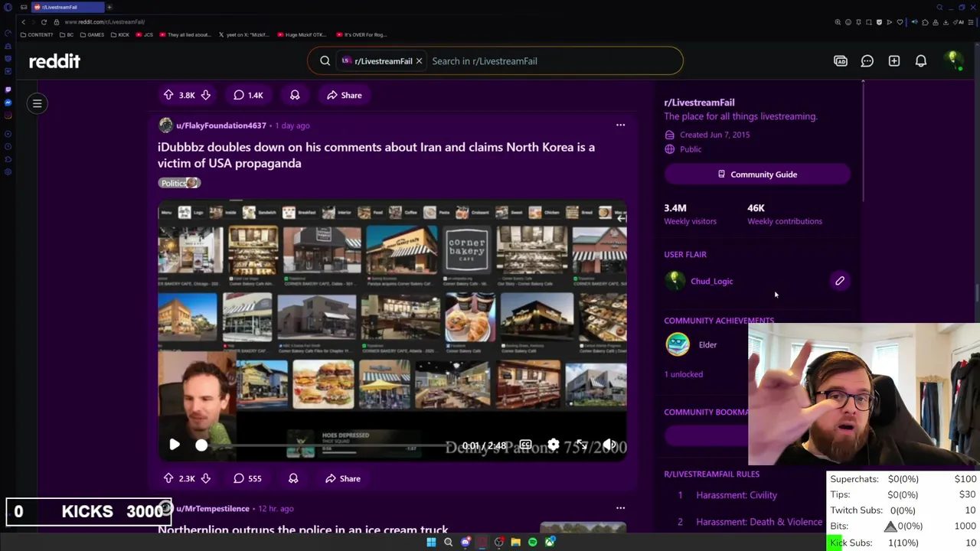Open browser downloads icon in toolbar
The width and height of the screenshot is (980, 551).
(946, 22)
